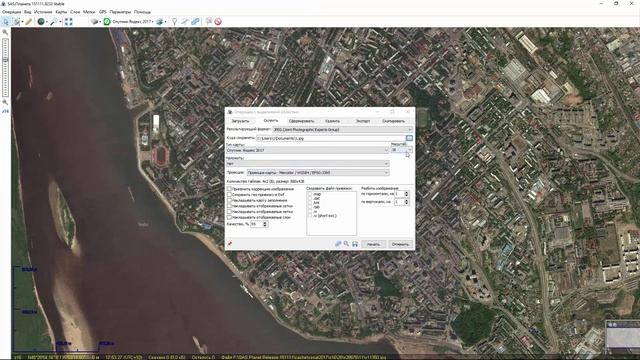Select the move/pointer cursor tool
Image resolution: width=640 pixels, height=360 pixels.
click(x=6, y=22)
